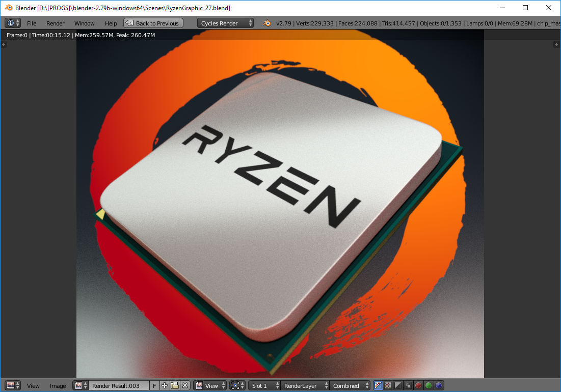
Task: Open the Slot 1 render slot dropdown
Action: (264, 385)
